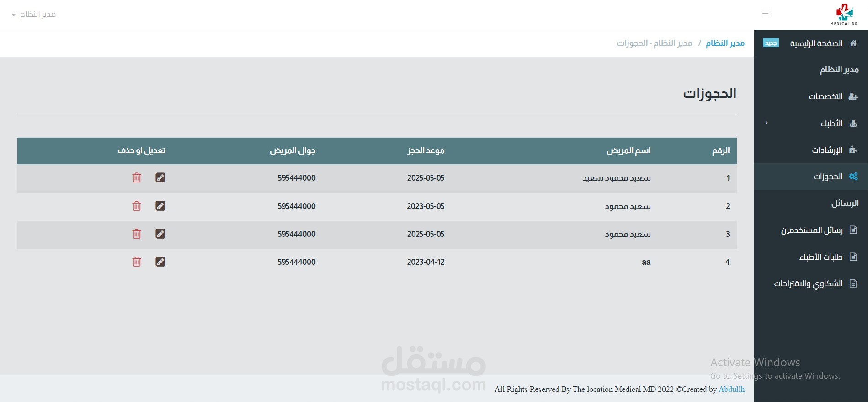This screenshot has height=402, width=868.
Task: Toggle the sidebar hamburger menu icon
Action: coord(765,14)
